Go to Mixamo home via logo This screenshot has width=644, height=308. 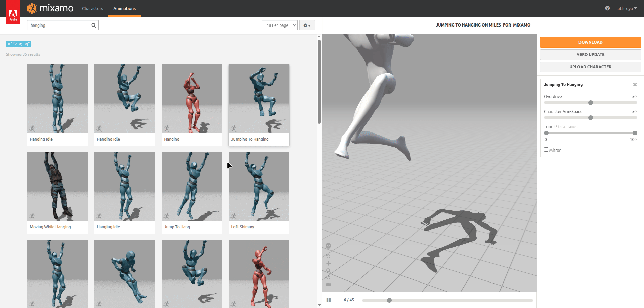point(50,8)
